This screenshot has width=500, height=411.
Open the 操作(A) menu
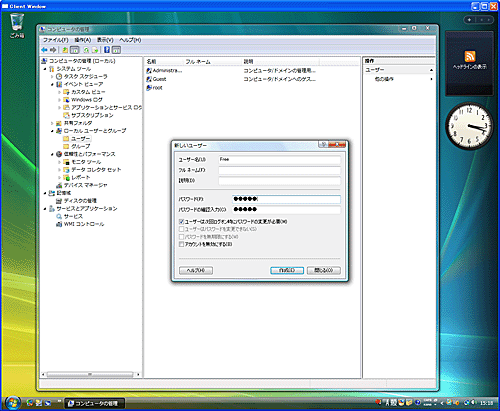[x=83, y=40]
